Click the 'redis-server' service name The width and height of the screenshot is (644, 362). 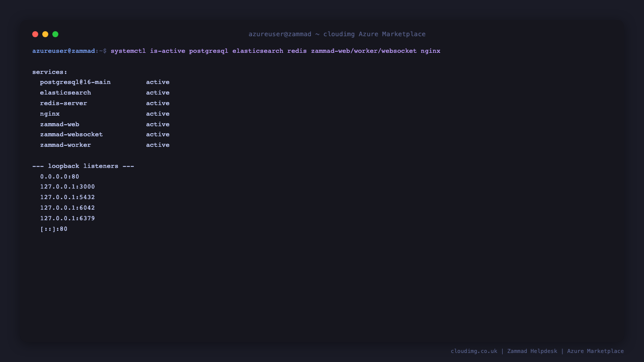click(63, 104)
